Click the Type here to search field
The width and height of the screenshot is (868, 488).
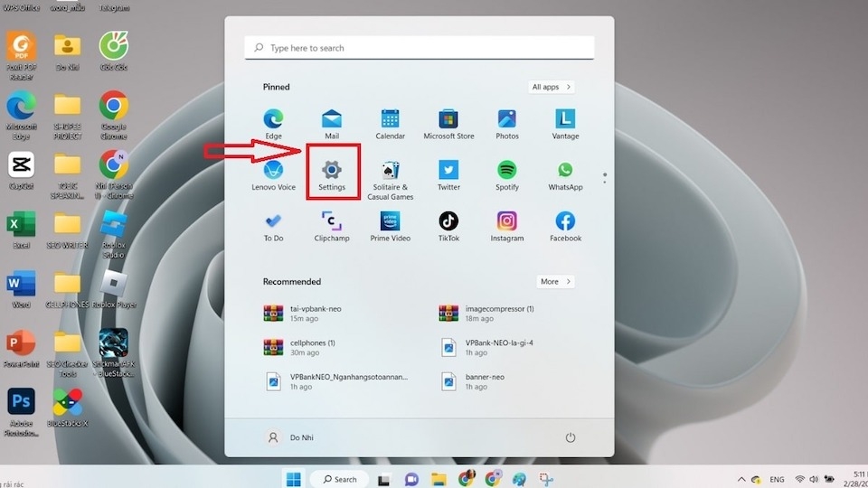[x=419, y=48]
